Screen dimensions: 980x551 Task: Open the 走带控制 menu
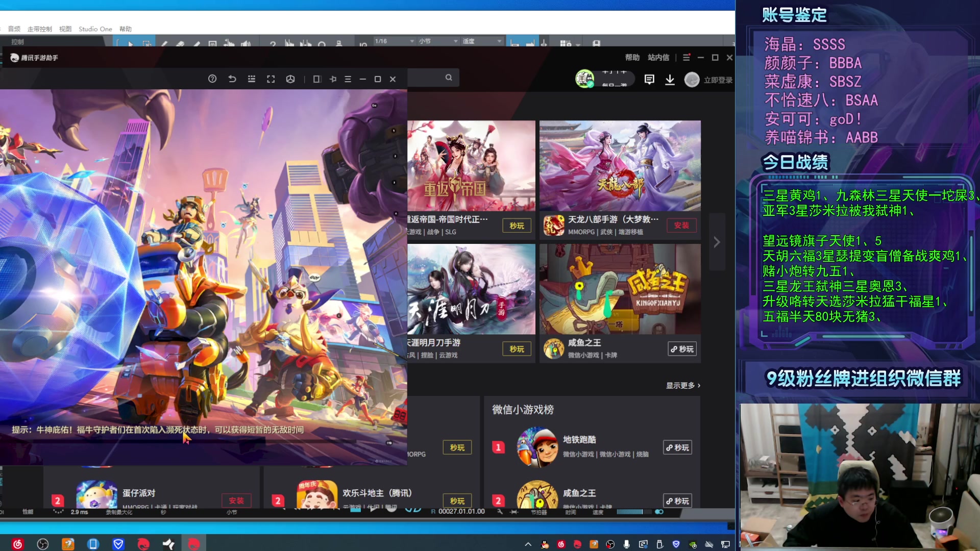(40, 29)
